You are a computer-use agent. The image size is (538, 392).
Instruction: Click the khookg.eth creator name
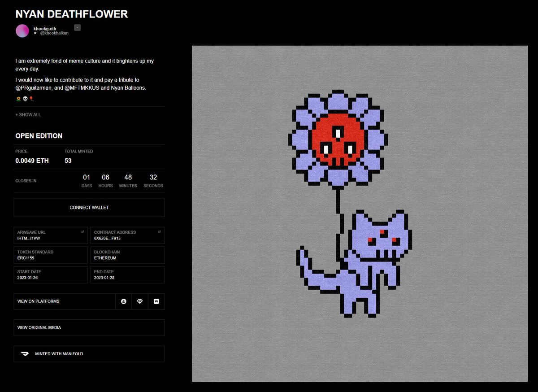click(x=45, y=28)
